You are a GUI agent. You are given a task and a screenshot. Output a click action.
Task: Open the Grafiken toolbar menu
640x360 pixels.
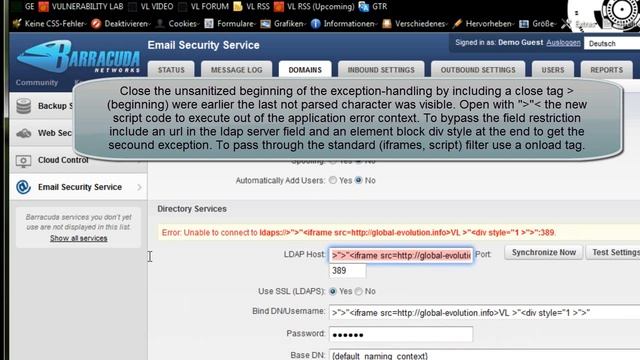point(283,24)
